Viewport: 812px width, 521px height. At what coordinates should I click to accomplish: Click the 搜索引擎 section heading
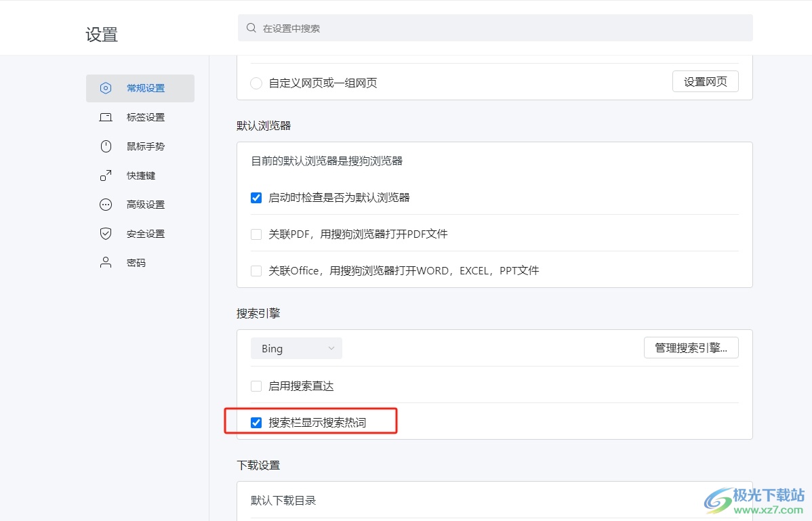coord(258,313)
